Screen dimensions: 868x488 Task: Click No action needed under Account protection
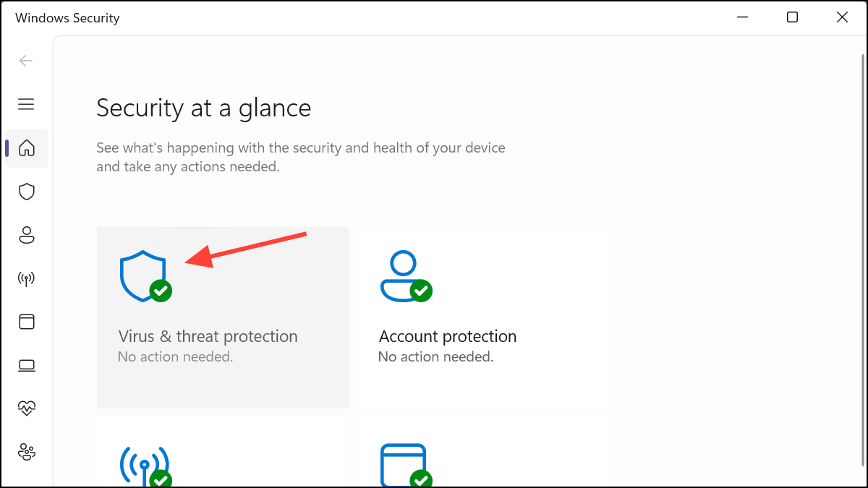[435, 356]
